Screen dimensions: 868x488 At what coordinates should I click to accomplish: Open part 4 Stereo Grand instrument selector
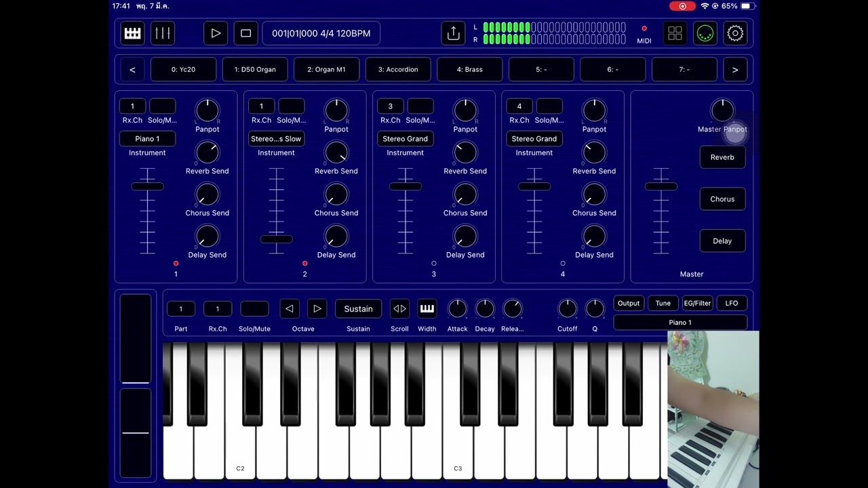click(534, 139)
